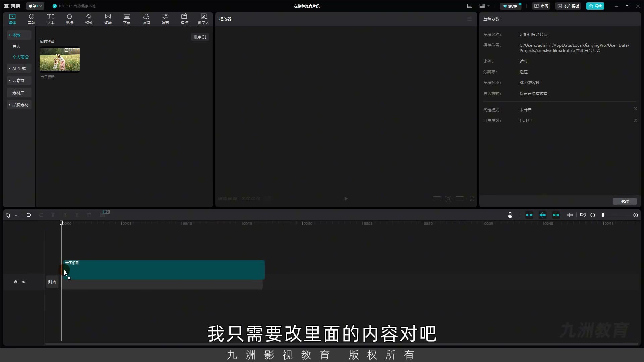Open the 调节 (Adjust) panel
Image resolution: width=644 pixels, height=362 pixels.
click(x=165, y=19)
